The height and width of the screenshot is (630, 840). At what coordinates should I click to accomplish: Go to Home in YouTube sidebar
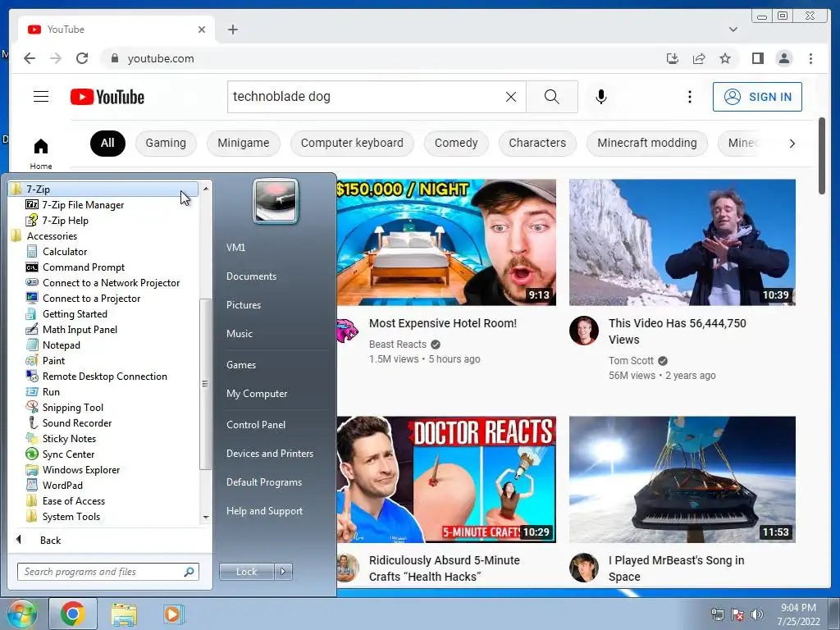pos(41,153)
